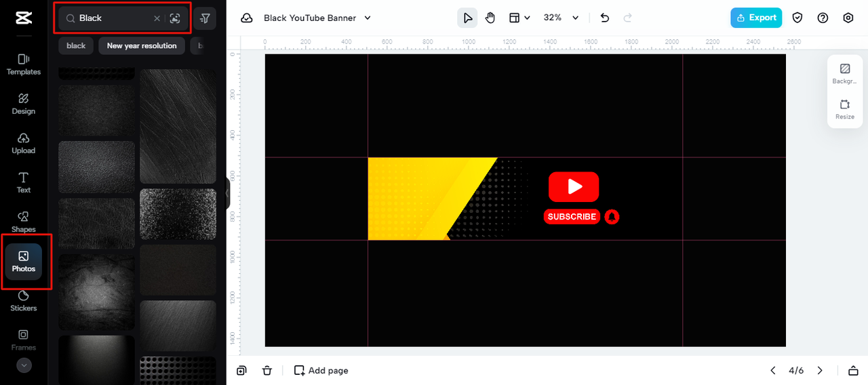Delete the current page with trash icon
This screenshot has width=868, height=385.
pyautogui.click(x=267, y=370)
